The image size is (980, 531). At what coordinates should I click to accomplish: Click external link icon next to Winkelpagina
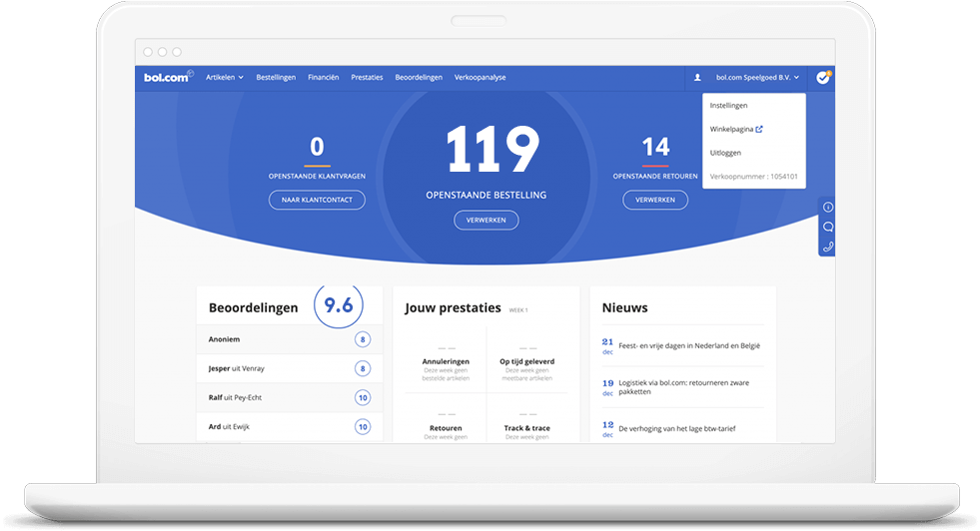pyautogui.click(x=759, y=130)
